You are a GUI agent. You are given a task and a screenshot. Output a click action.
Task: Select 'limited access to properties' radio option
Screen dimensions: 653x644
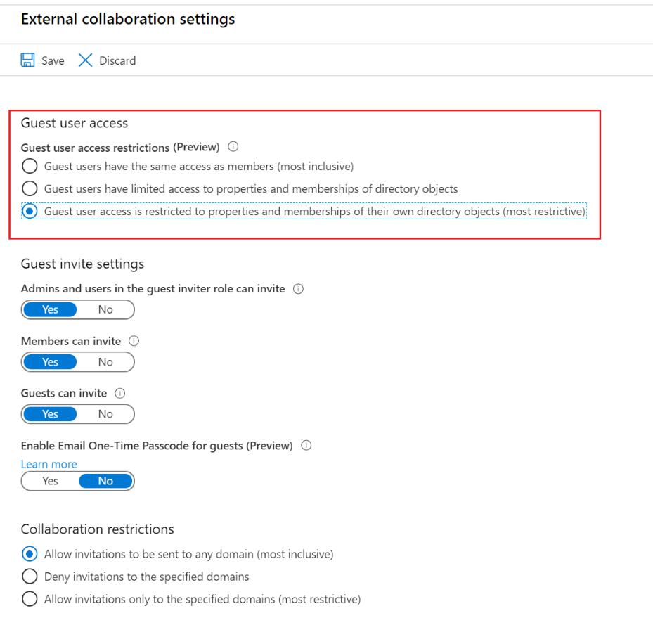point(30,188)
